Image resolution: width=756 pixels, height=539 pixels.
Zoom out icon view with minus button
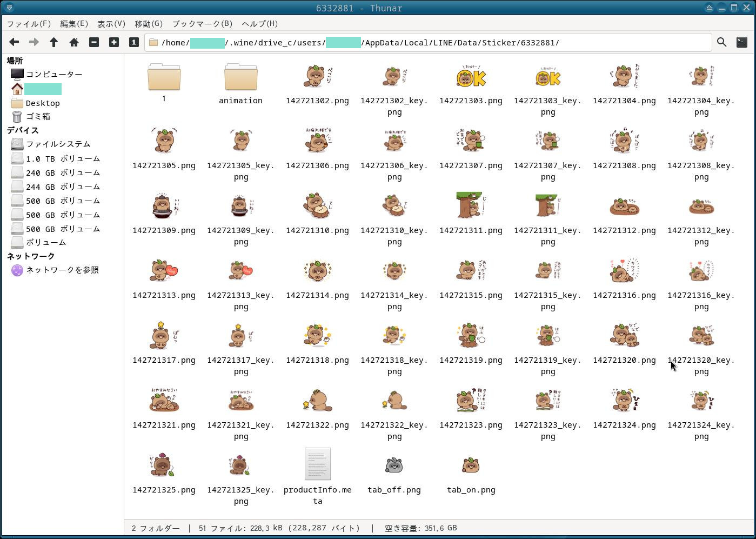click(x=94, y=42)
